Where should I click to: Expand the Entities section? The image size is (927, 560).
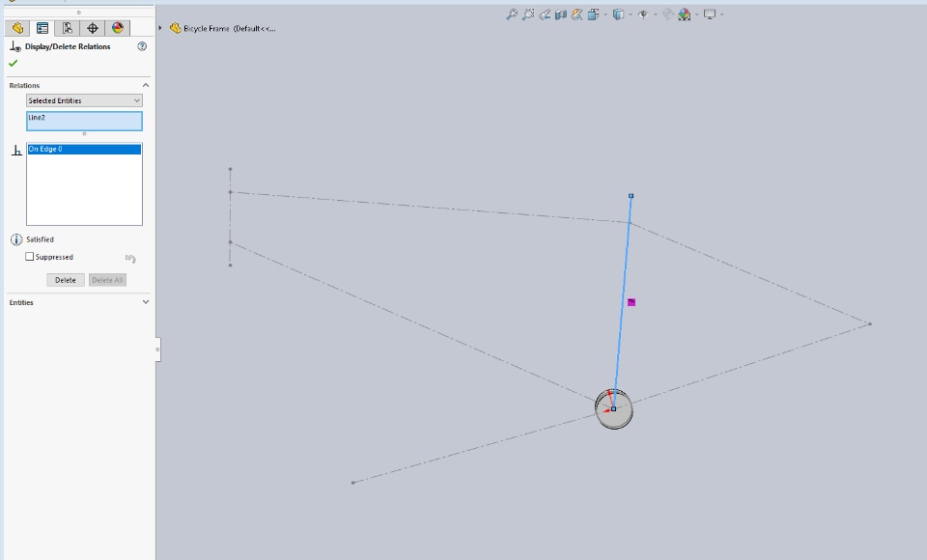click(146, 302)
